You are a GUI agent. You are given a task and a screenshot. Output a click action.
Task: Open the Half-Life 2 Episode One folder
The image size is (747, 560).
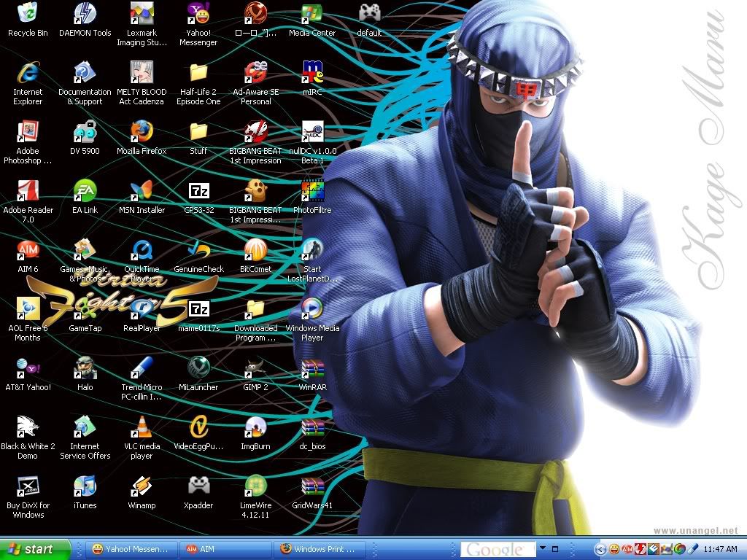click(x=198, y=72)
